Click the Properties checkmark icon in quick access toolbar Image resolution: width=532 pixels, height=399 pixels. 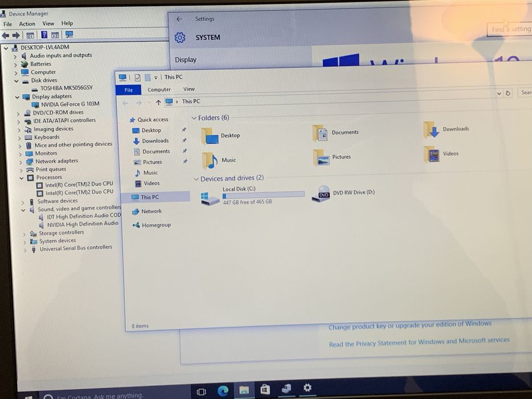tap(137, 78)
